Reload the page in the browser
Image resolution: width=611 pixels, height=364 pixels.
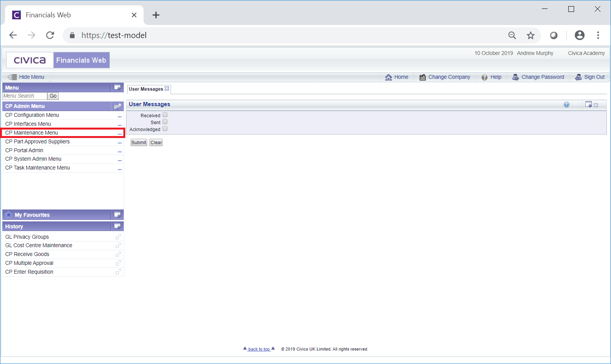[x=50, y=35]
